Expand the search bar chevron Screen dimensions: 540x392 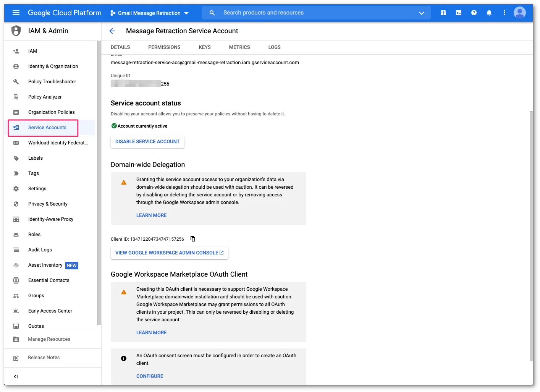pos(422,13)
